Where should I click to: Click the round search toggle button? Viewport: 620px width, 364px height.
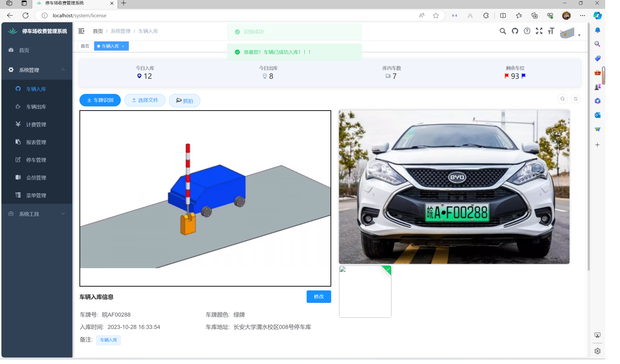pyautogui.click(x=563, y=99)
